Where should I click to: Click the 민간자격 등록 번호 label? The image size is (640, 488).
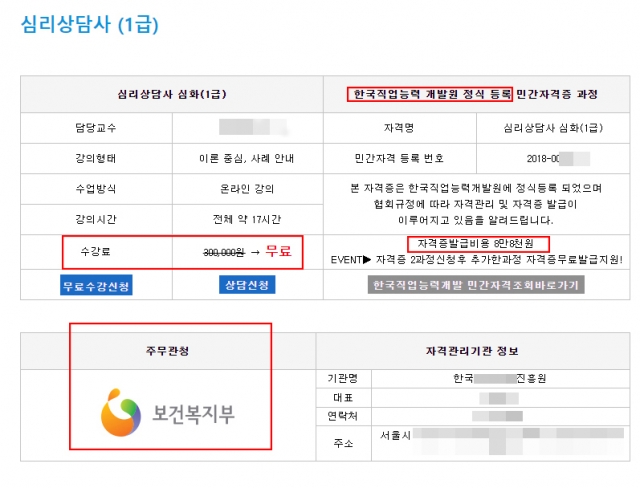pyautogui.click(x=400, y=158)
